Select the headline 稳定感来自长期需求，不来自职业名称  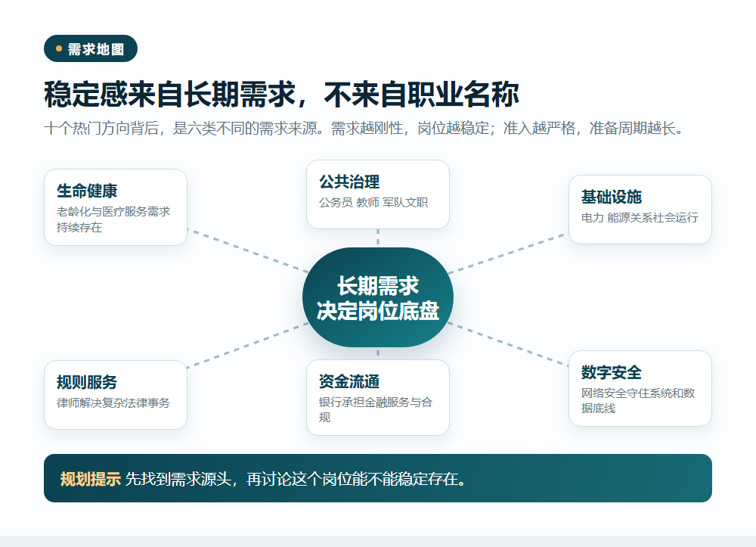281,94
